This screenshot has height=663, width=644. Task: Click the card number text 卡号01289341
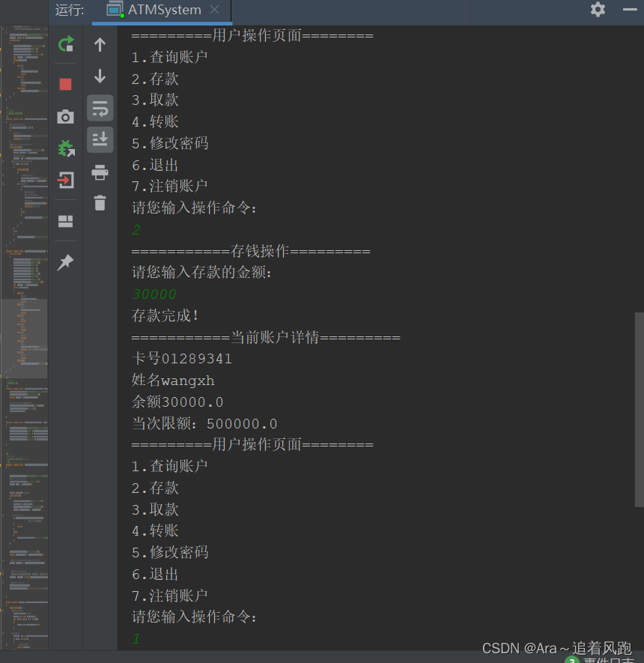[182, 359]
